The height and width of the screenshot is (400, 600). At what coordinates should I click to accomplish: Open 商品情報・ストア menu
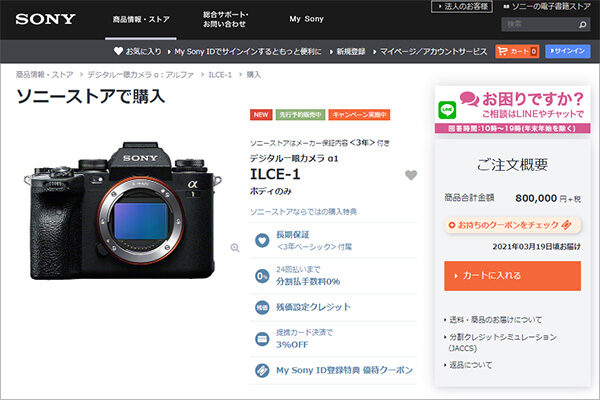click(141, 19)
